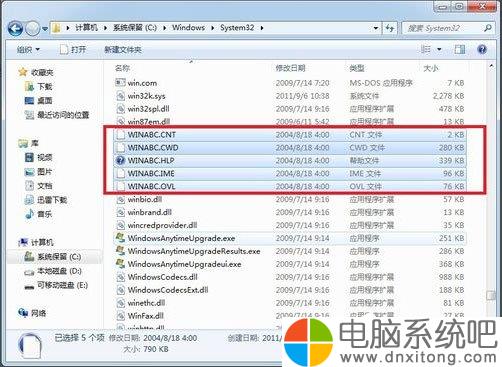
Task: Sort by the 修改日期 column header
Action: point(290,68)
